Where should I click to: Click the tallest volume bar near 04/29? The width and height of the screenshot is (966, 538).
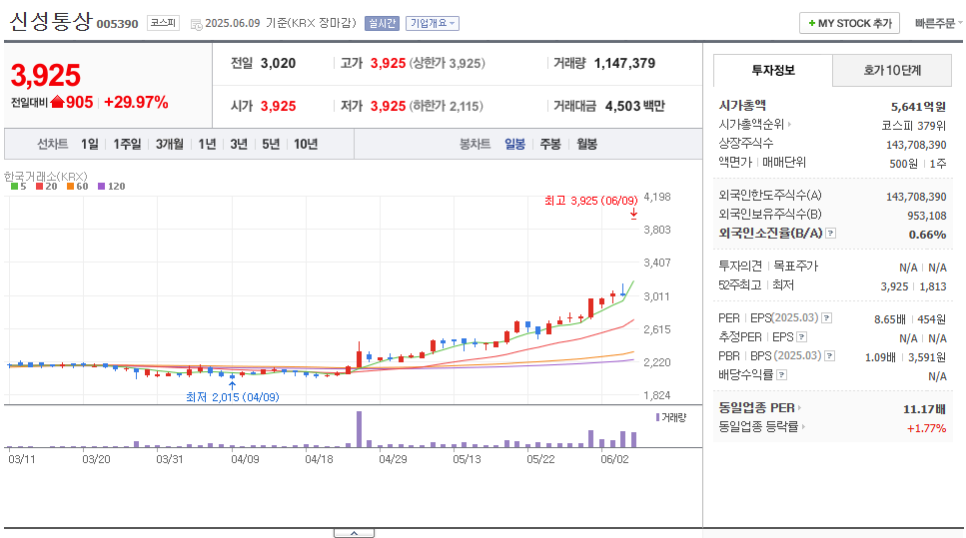pyautogui.click(x=359, y=429)
